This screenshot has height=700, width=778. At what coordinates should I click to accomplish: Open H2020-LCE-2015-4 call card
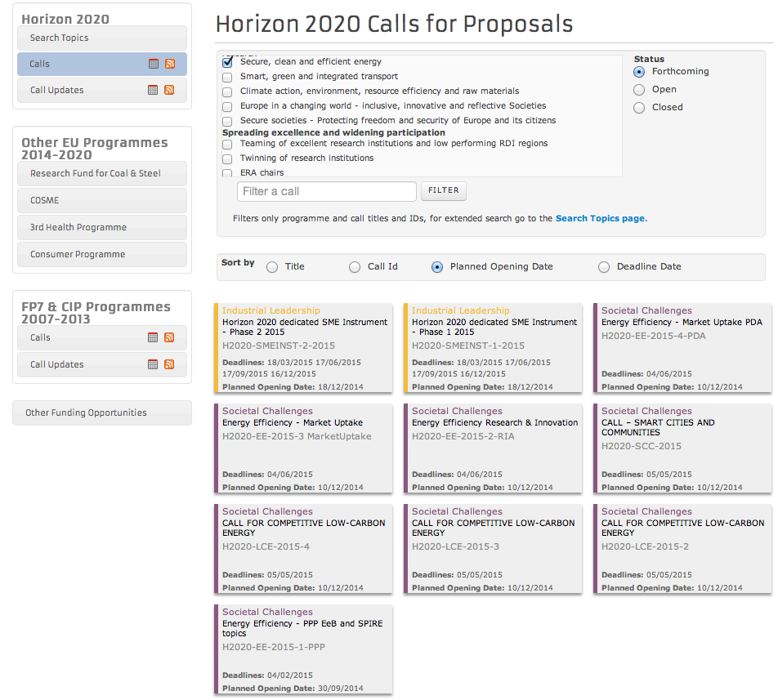click(303, 549)
